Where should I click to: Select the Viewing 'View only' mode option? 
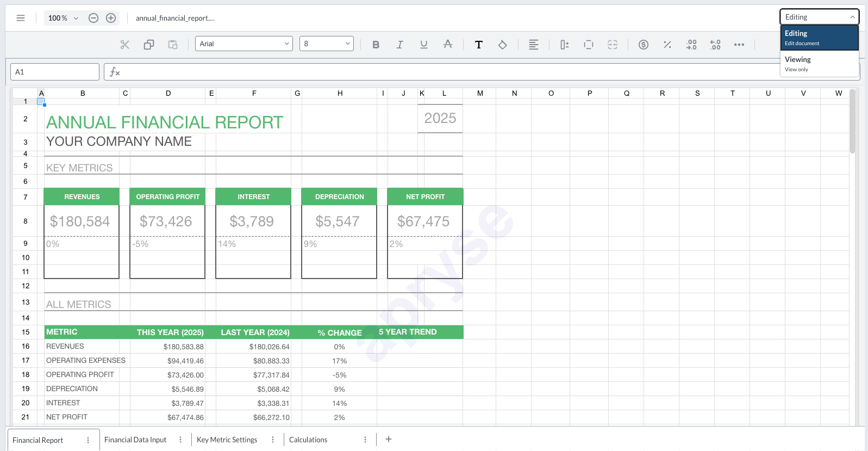tap(820, 64)
